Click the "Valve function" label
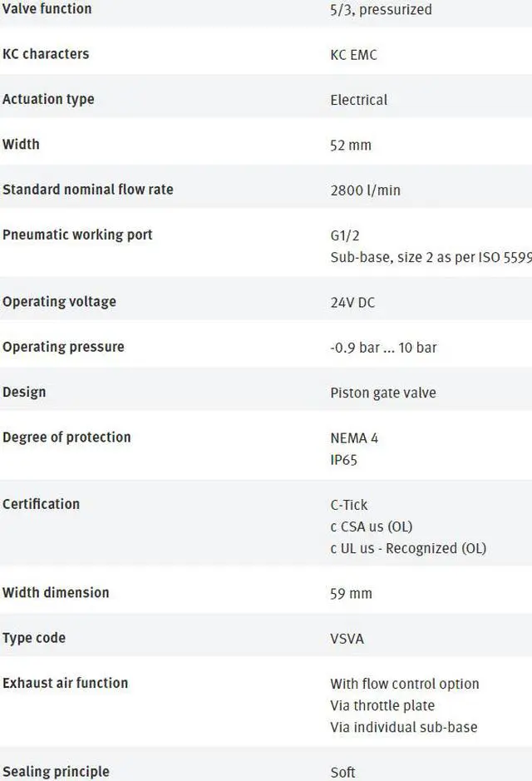This screenshot has width=532, height=781. (x=47, y=9)
